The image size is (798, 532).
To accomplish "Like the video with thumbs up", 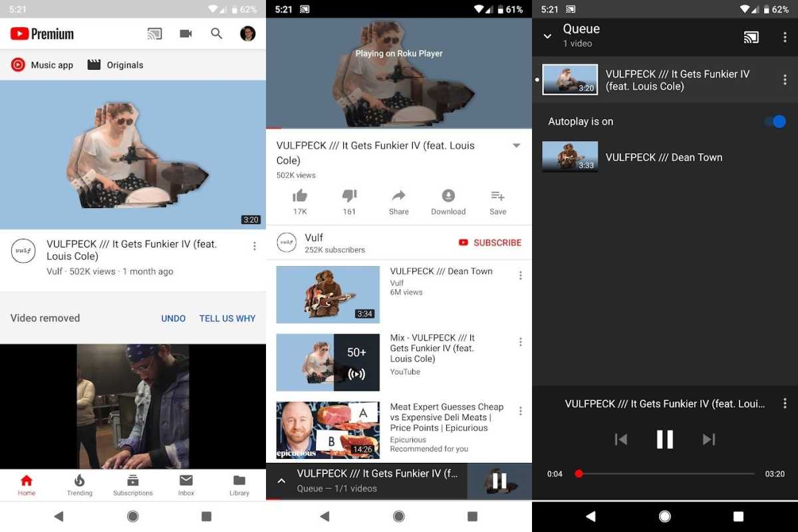I will [x=300, y=196].
